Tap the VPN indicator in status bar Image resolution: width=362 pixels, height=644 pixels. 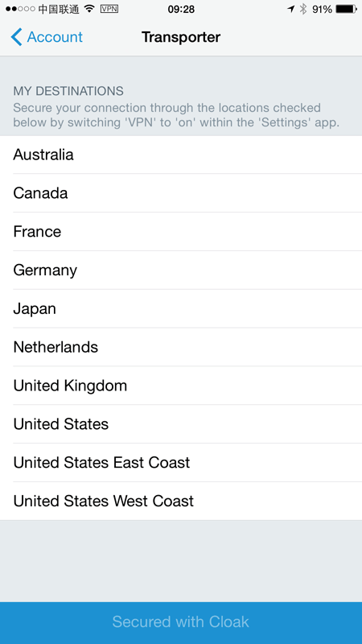point(109,9)
